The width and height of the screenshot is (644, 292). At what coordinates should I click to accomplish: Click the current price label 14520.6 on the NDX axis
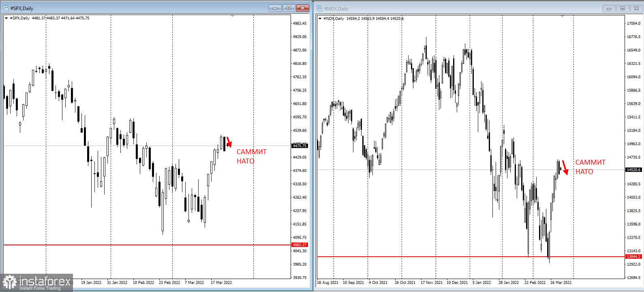coord(634,170)
